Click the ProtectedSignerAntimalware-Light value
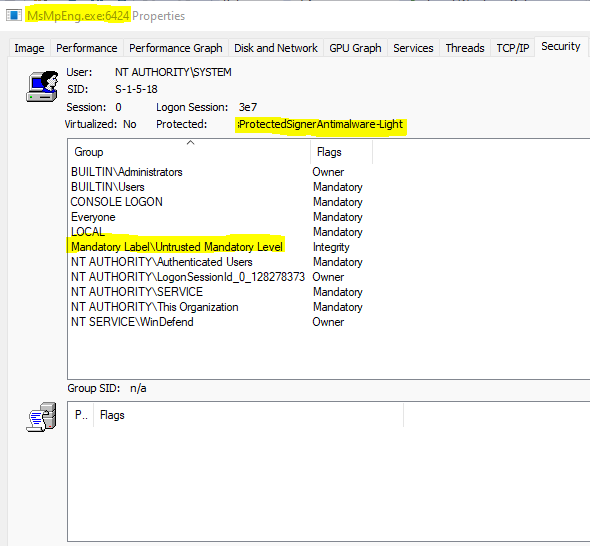 (x=320, y=124)
